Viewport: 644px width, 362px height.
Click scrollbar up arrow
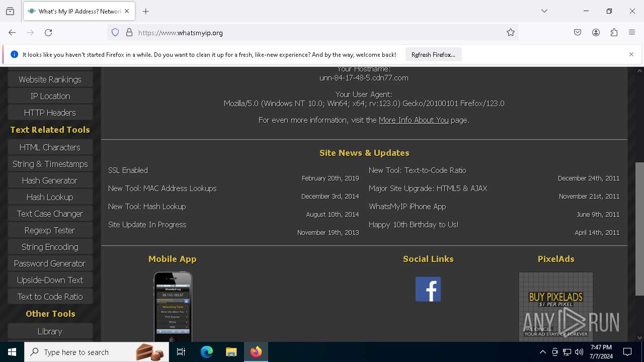tap(639, 71)
